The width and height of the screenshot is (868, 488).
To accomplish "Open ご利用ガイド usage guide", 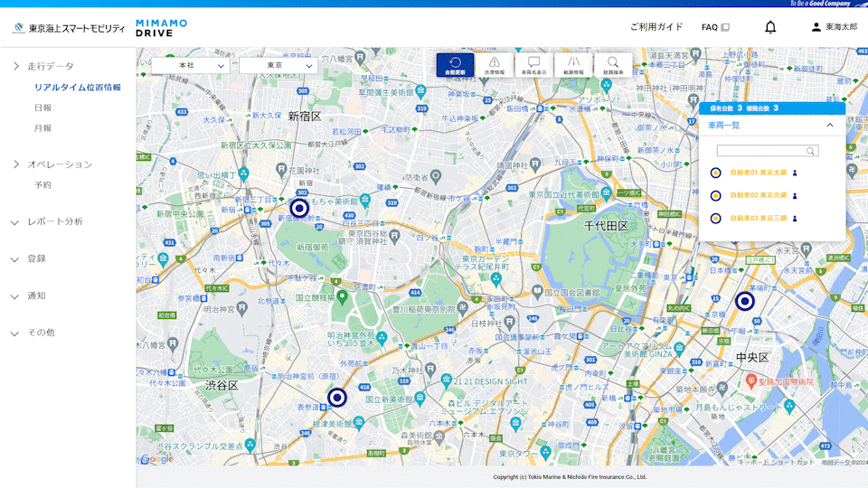I will point(656,26).
